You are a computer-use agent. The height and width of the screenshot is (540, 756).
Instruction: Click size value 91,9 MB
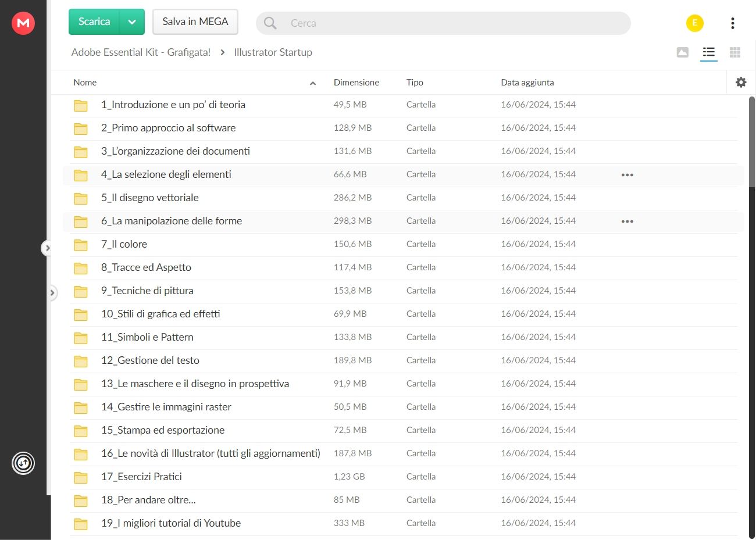(350, 384)
